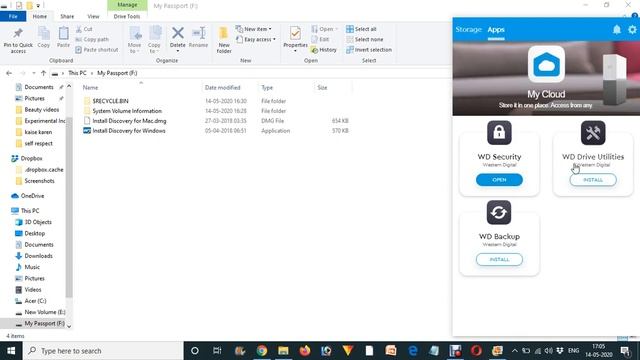The height and width of the screenshot is (360, 640).
Task: Open the WD Security app
Action: (x=499, y=180)
